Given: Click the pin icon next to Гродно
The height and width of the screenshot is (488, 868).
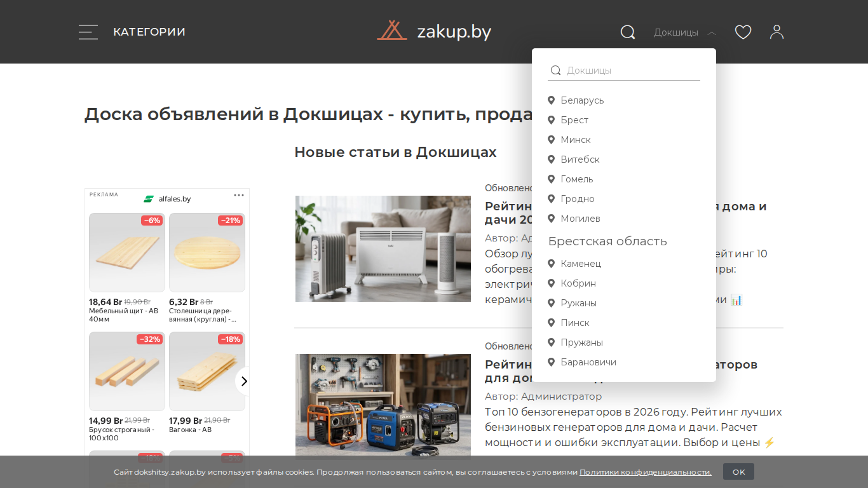Looking at the screenshot, I should point(552,198).
